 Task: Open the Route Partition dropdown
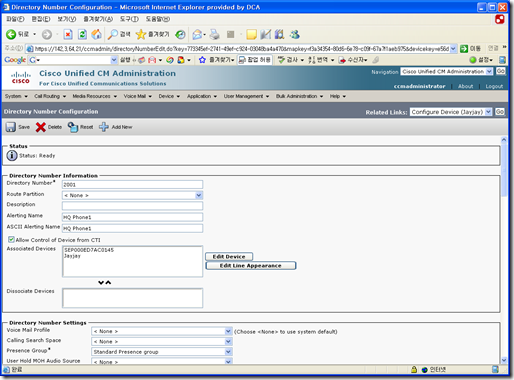199,195
